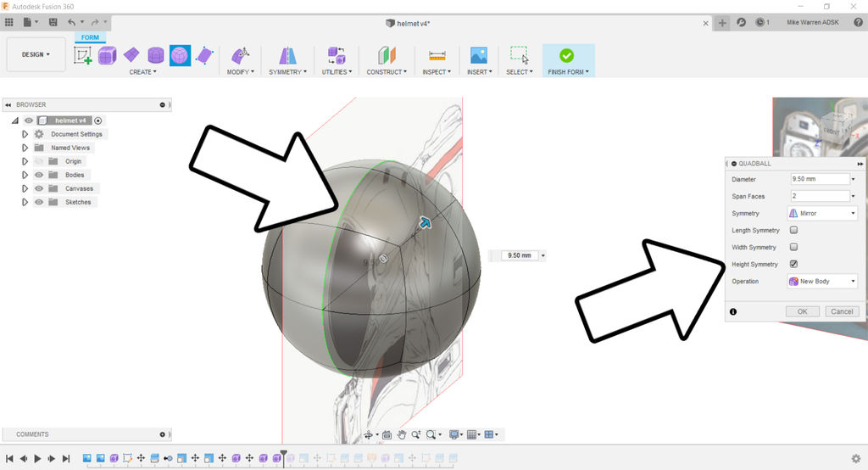The height and width of the screenshot is (470, 868).
Task: Click the Utilities convert tool icon
Action: [x=337, y=55]
